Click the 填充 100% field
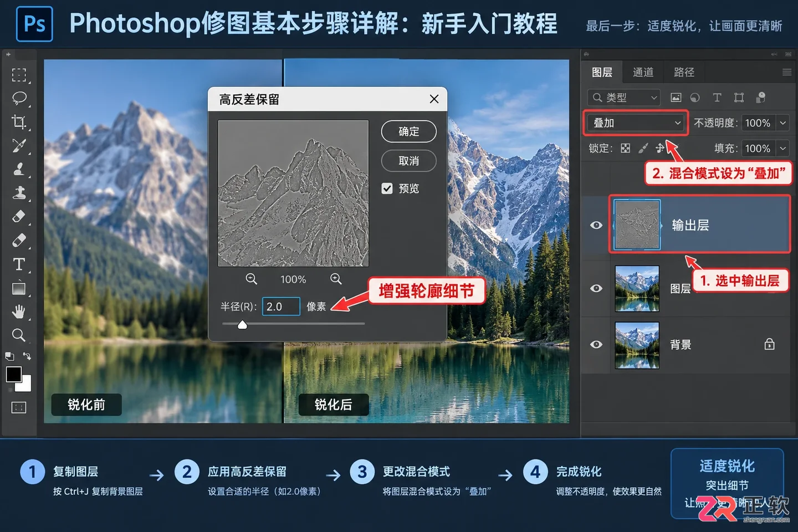 (x=758, y=148)
